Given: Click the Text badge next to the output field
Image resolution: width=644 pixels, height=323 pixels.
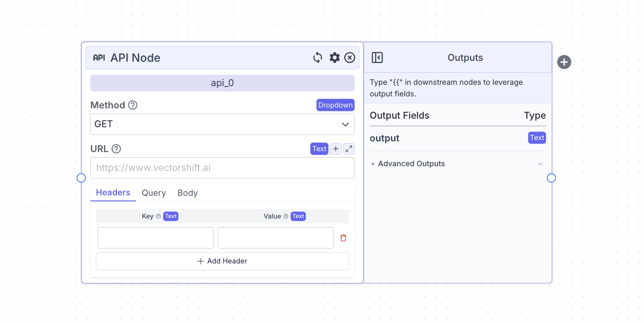Looking at the screenshot, I should pyautogui.click(x=537, y=138).
